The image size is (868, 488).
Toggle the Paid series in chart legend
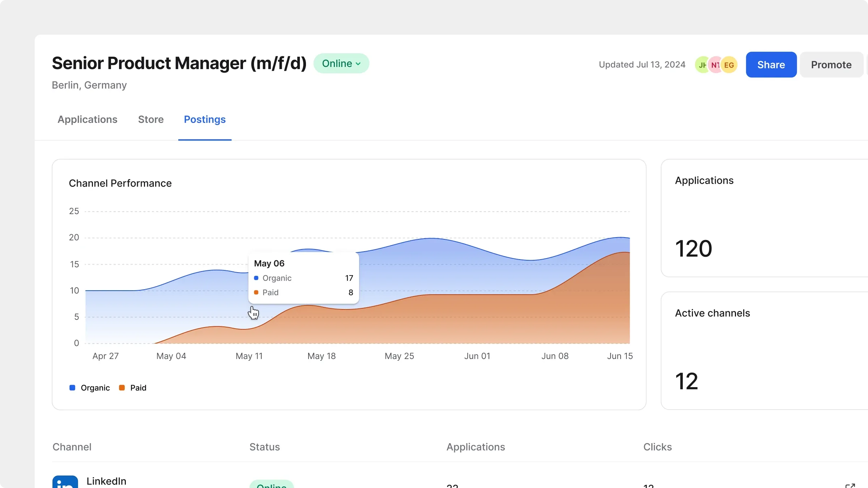133,388
